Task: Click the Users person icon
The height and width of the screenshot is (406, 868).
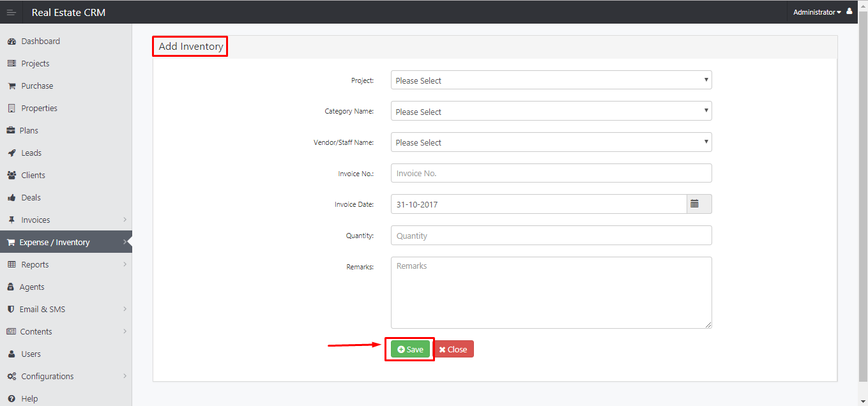Action: tap(11, 354)
